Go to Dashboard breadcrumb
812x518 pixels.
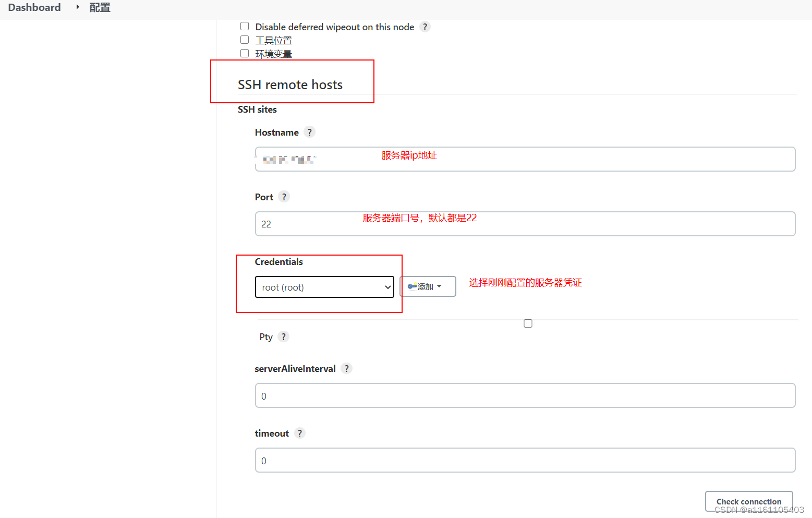tap(34, 7)
